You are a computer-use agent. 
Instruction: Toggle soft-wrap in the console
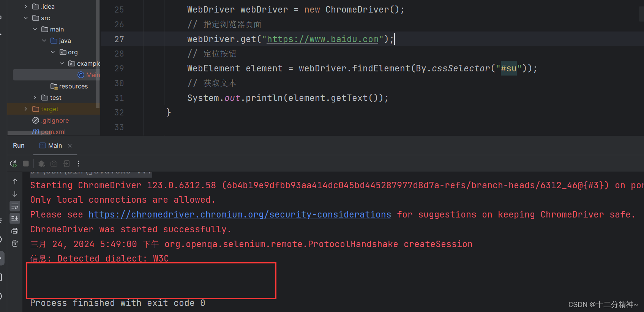(15, 206)
